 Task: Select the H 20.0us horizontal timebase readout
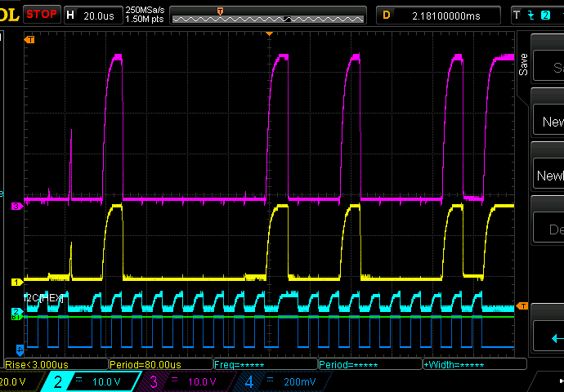pos(93,15)
